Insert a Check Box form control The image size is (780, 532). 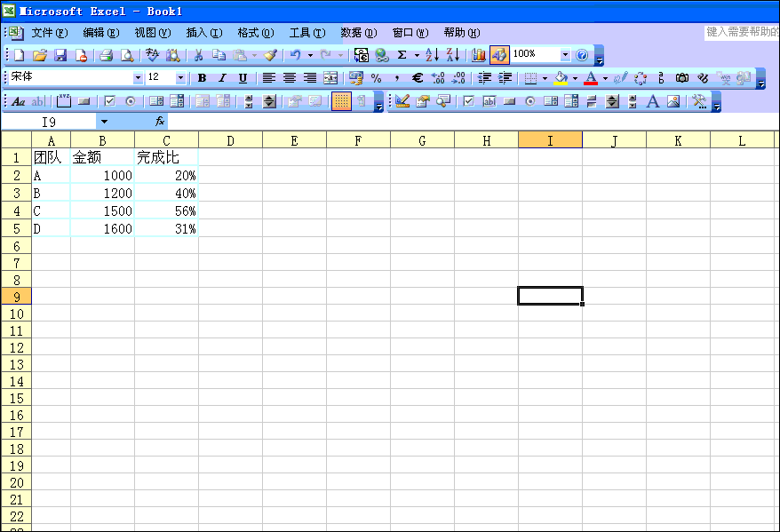click(x=107, y=100)
